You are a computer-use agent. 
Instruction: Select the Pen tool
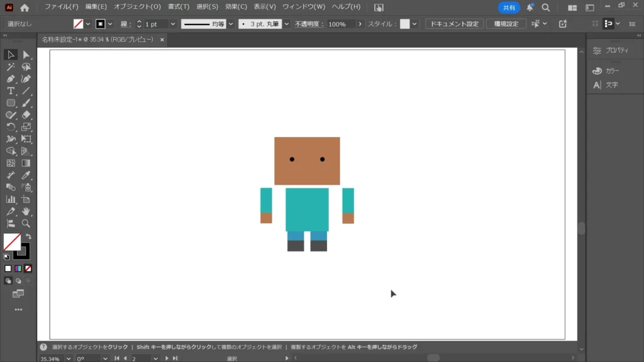point(11,79)
